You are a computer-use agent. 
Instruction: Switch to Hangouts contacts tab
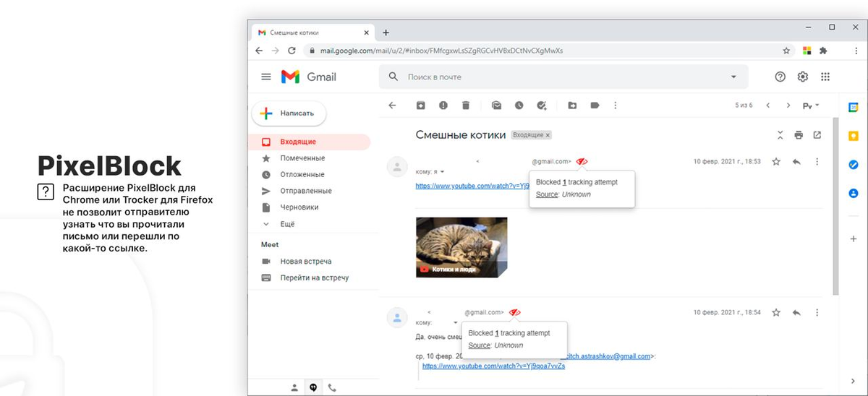294,387
